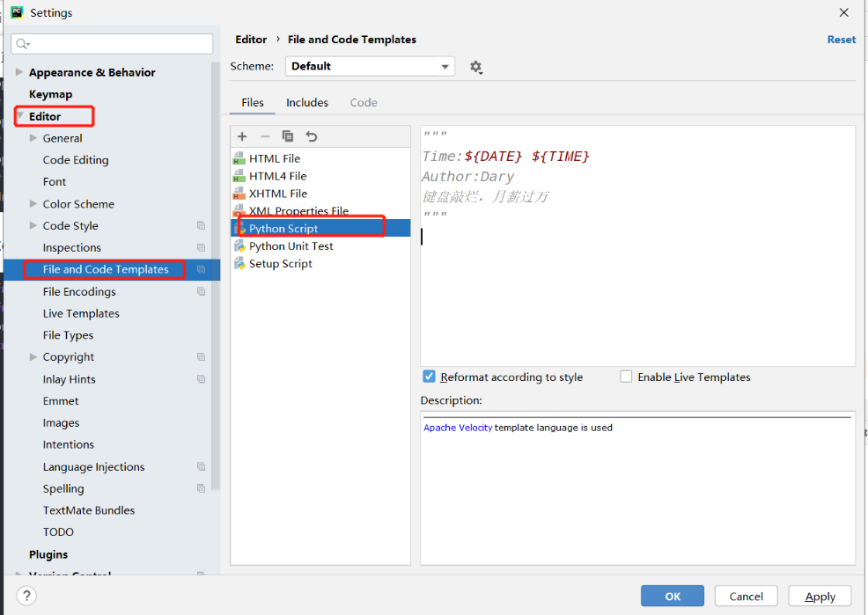868x615 pixels.
Task: Open Plugins settings page
Action: click(48, 554)
